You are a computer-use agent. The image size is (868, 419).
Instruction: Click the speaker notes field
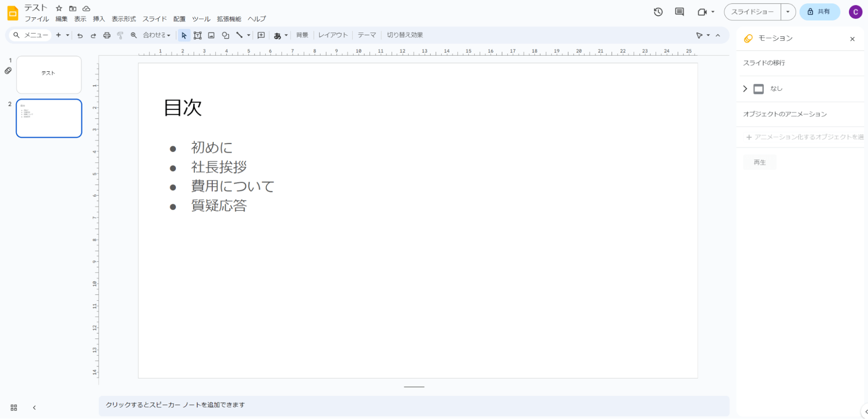414,405
